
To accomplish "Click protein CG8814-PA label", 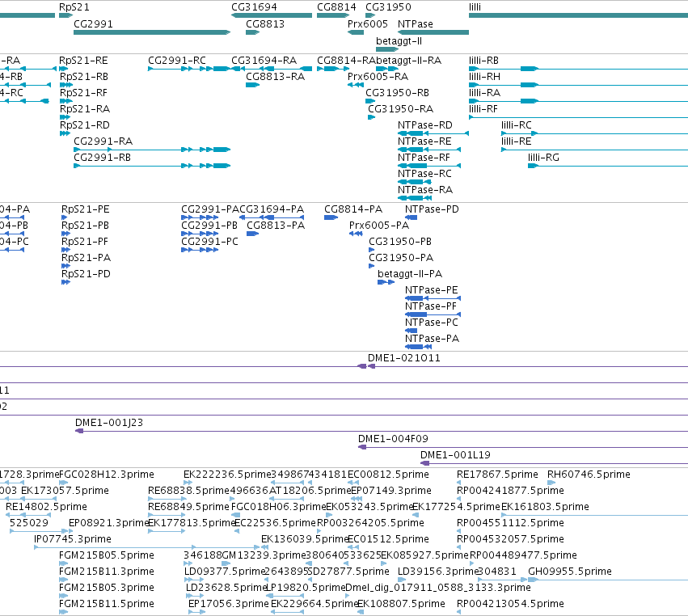I will [x=353, y=209].
